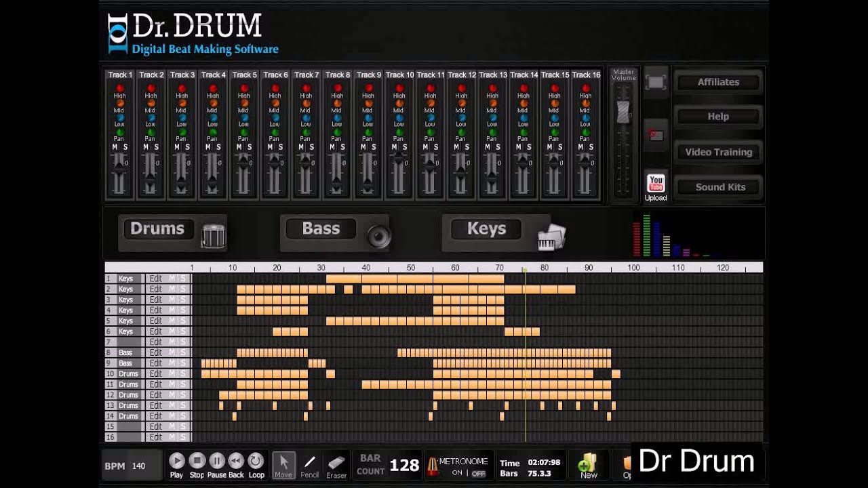Open Sound Kits
This screenshot has height=488, width=868.
718,187
